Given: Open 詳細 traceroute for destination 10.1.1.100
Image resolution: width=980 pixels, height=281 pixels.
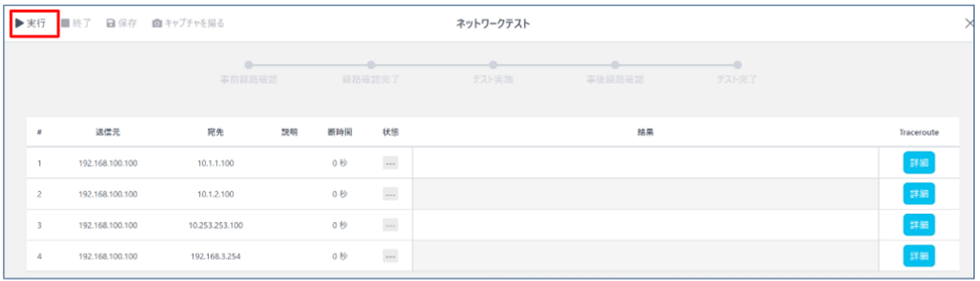Looking at the screenshot, I should 919,163.
